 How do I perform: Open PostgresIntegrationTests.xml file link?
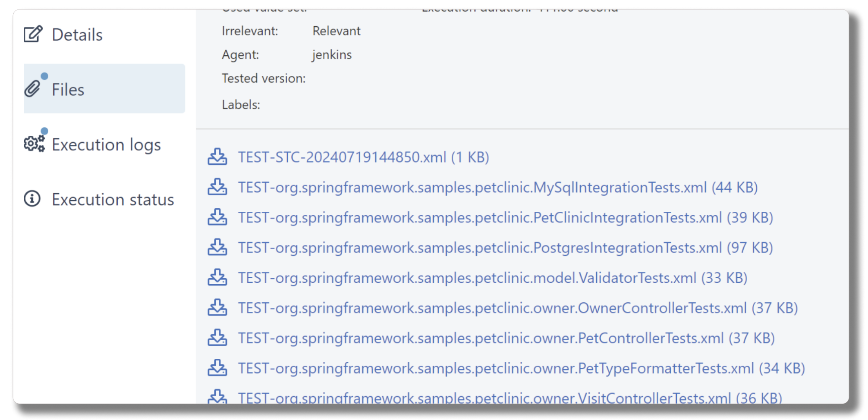click(x=505, y=248)
